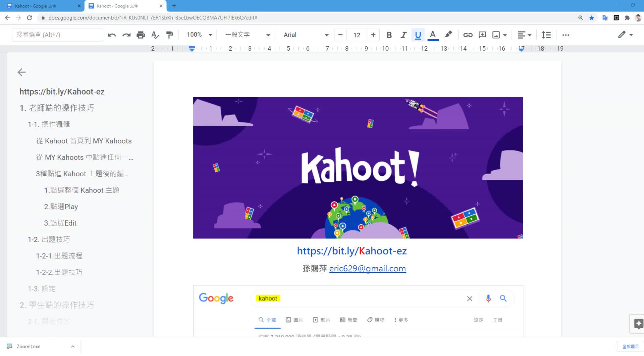Go to outline item 1-2. 出題技巧

pos(49,239)
